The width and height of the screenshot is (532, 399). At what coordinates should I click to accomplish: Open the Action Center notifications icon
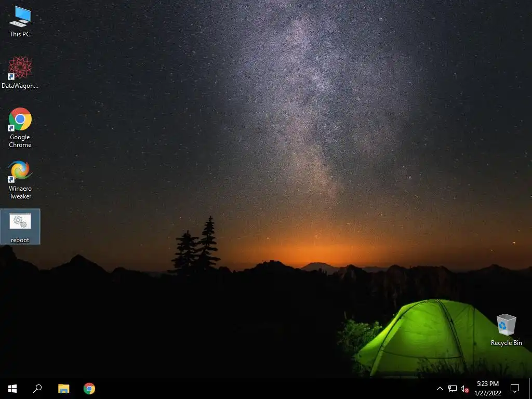click(x=515, y=389)
